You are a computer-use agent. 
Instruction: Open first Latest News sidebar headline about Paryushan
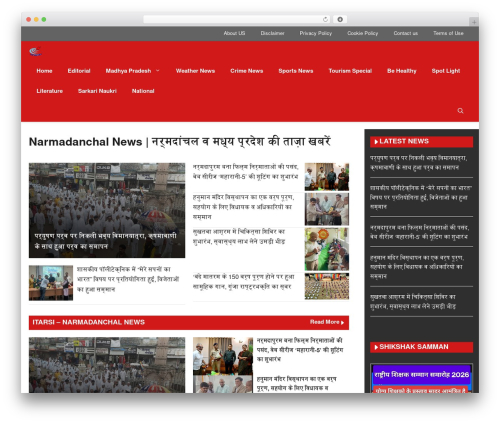point(418,163)
